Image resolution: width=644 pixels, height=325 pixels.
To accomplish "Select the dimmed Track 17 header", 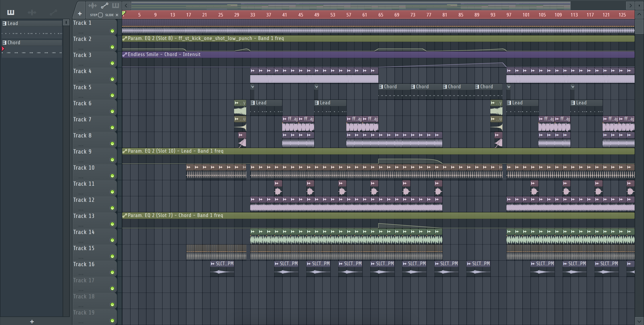I will click(x=84, y=281).
